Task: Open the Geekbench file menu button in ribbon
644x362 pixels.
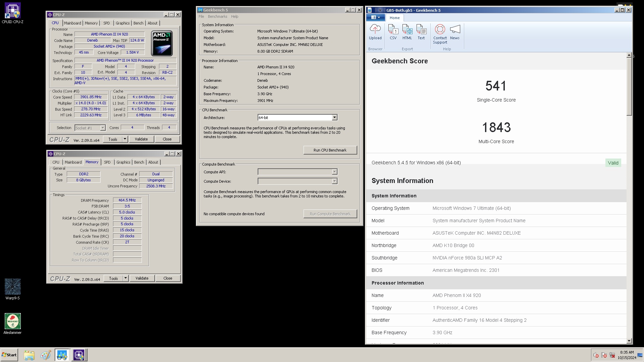Action: [x=375, y=17]
